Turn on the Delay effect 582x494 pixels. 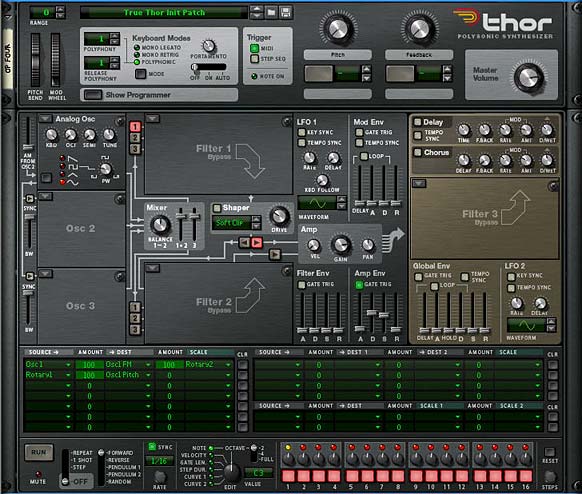[418, 122]
